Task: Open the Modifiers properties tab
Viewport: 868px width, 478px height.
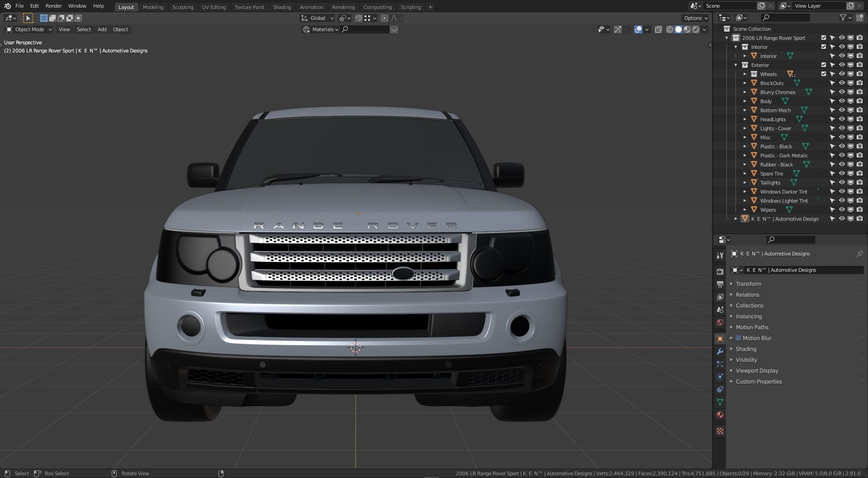Action: [720, 351]
